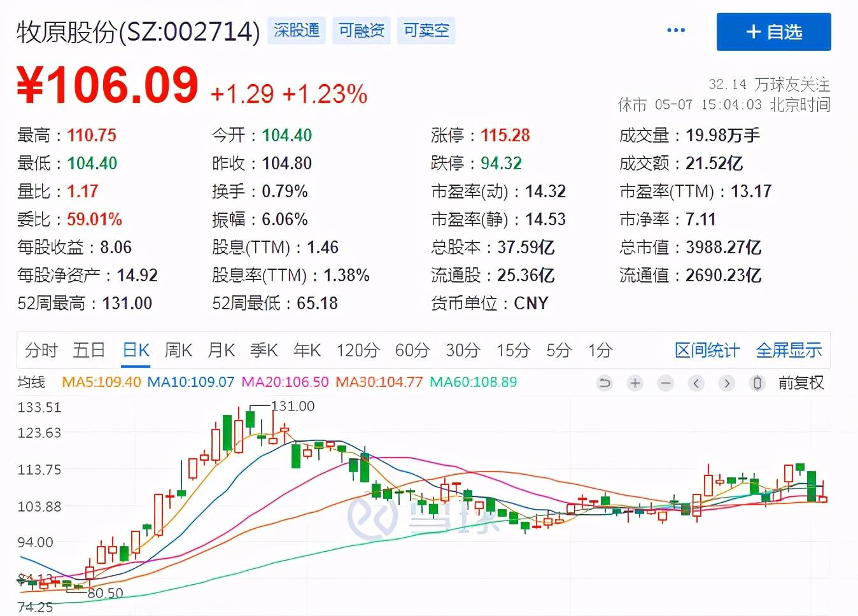Open the 前复权 adjustment dropdown

[x=801, y=383]
